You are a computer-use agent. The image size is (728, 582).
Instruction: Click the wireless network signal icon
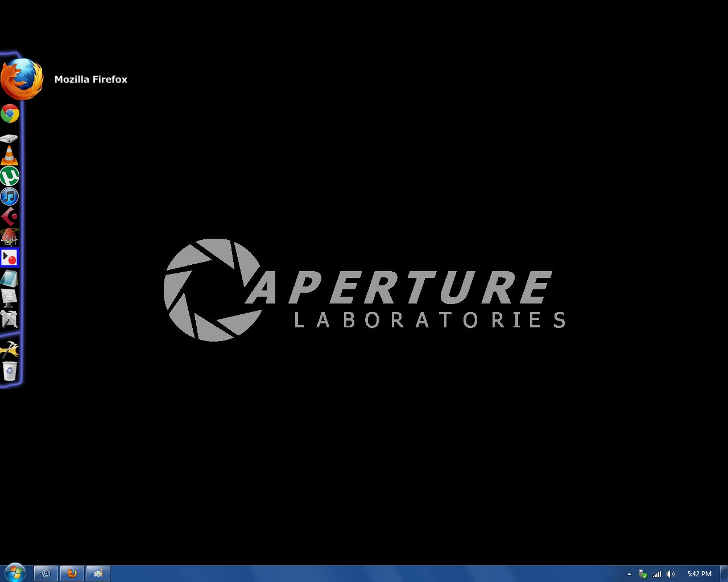[657, 574]
